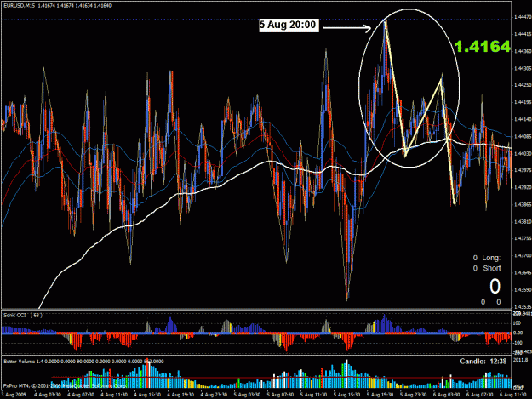The height and width of the screenshot is (399, 532).
Task: Click the '5 Aug 03:30' time axis label
Action: [247, 395]
